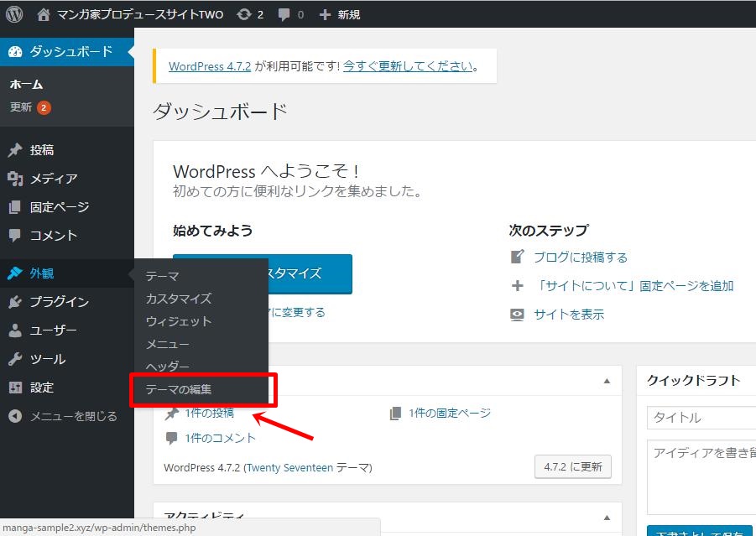Open Twenty Seventeen theme link
The height and width of the screenshot is (536, 756).
coord(289,467)
